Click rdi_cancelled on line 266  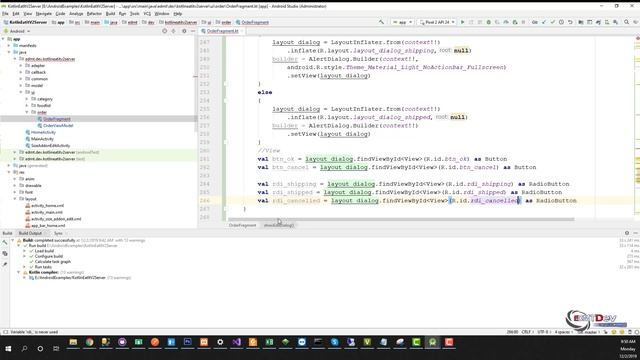(x=296, y=200)
